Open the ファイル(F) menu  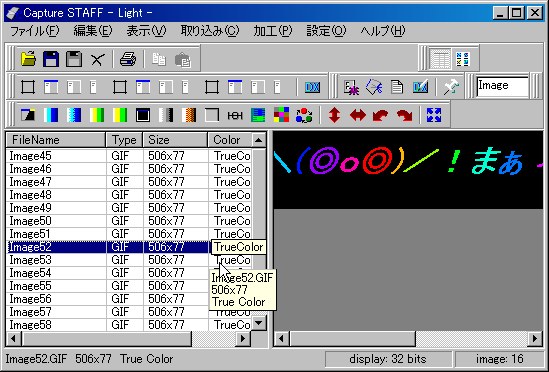click(34, 31)
